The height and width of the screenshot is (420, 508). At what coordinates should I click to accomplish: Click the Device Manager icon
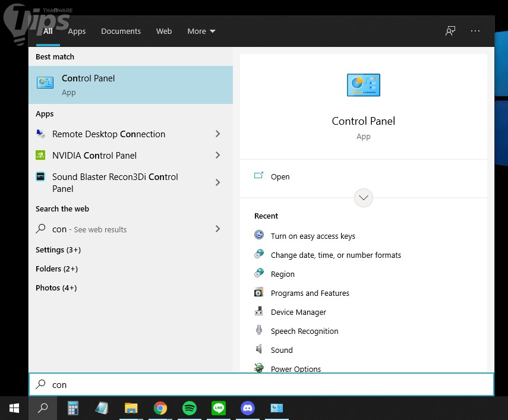point(259,311)
